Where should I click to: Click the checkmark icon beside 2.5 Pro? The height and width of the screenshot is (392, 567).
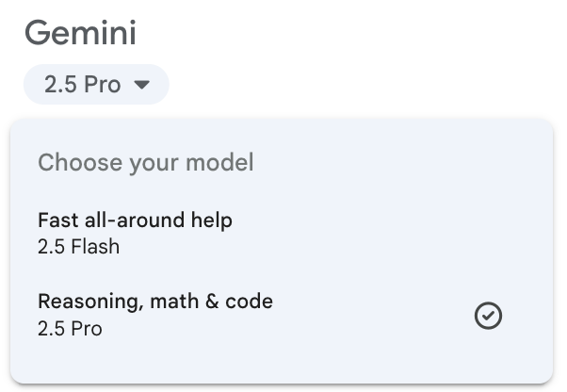[x=488, y=317]
